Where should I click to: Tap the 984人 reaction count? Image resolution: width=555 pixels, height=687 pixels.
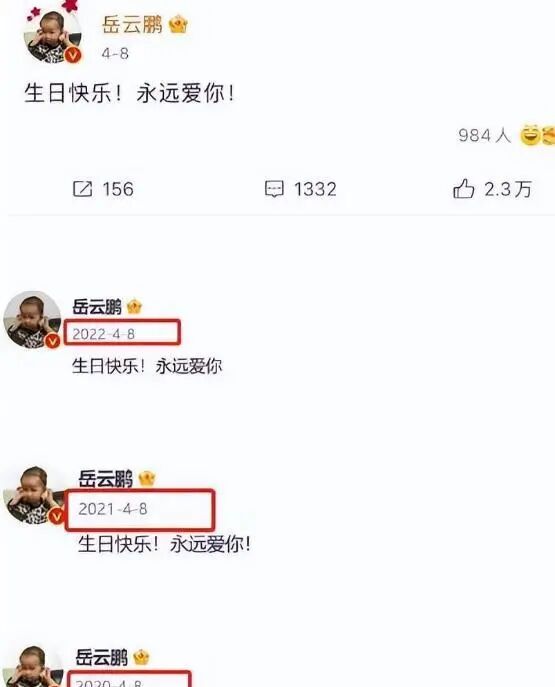pos(485,135)
